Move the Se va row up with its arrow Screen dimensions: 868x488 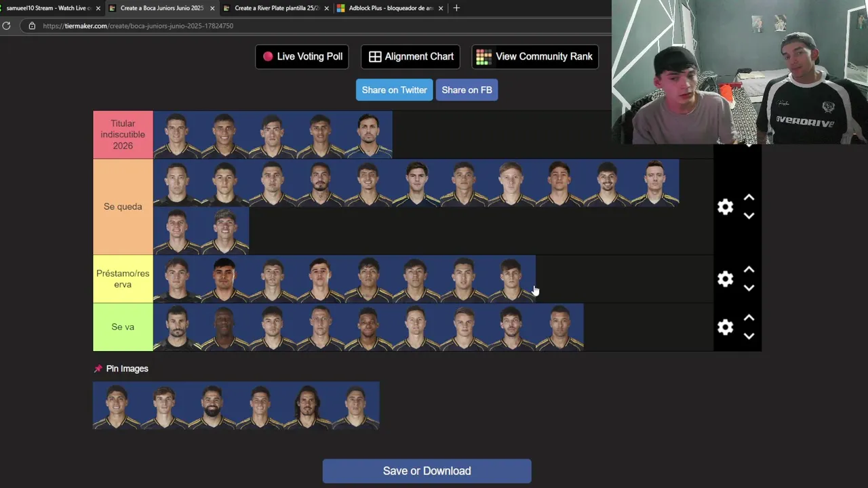pos(749,318)
